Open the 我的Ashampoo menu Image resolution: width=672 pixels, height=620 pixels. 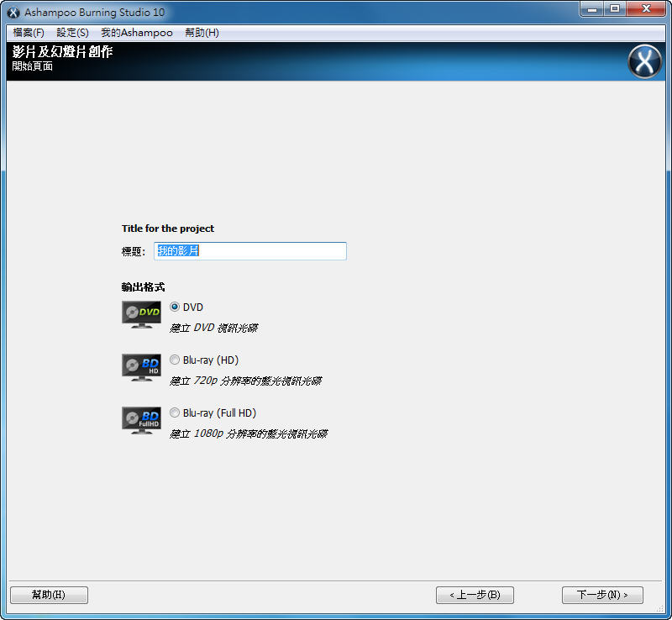pos(137,33)
